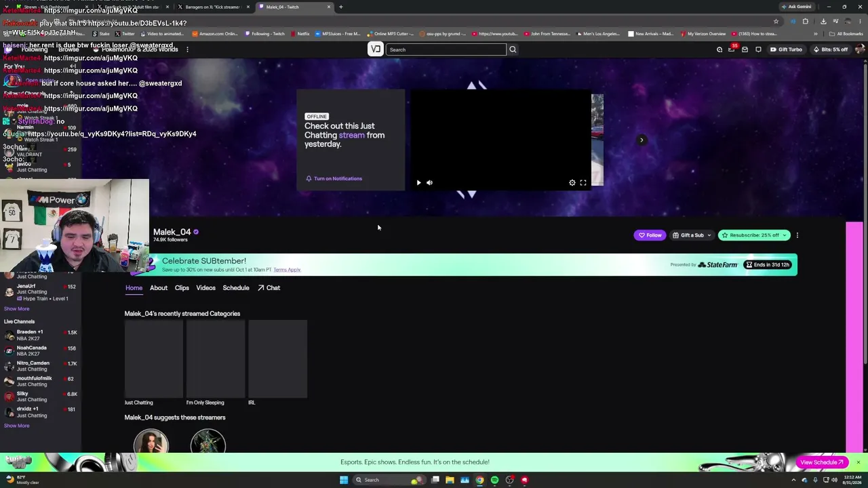Image resolution: width=868 pixels, height=488 pixels.
Task: Close the esports schedule banner
Action: (858, 462)
